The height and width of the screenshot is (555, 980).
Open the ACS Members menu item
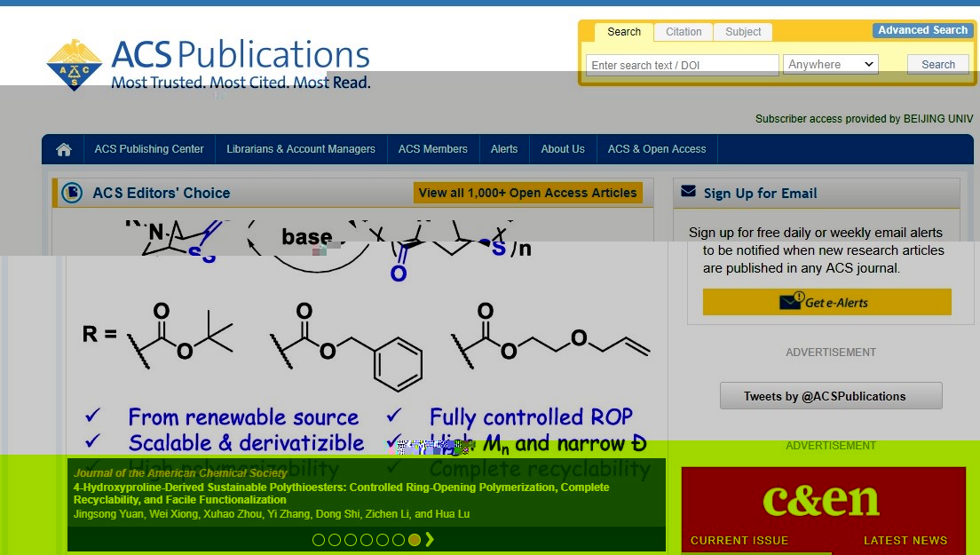432,149
